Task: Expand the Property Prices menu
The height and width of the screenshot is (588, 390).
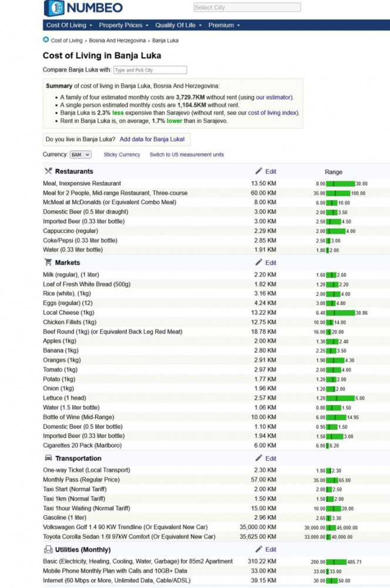Action: point(123,25)
